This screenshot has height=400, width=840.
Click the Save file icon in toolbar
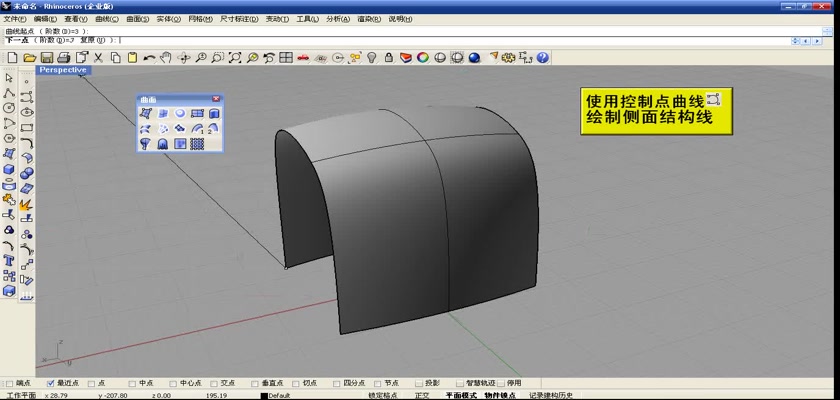click(x=46, y=58)
